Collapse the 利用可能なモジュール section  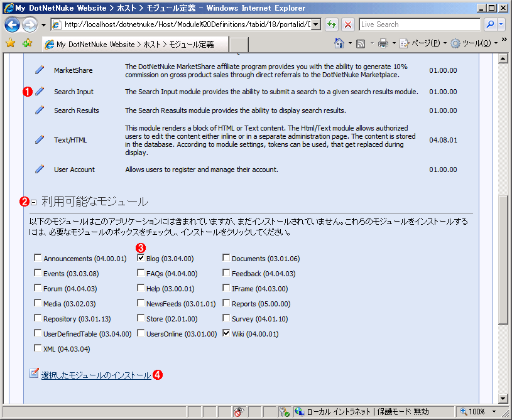click(x=33, y=203)
